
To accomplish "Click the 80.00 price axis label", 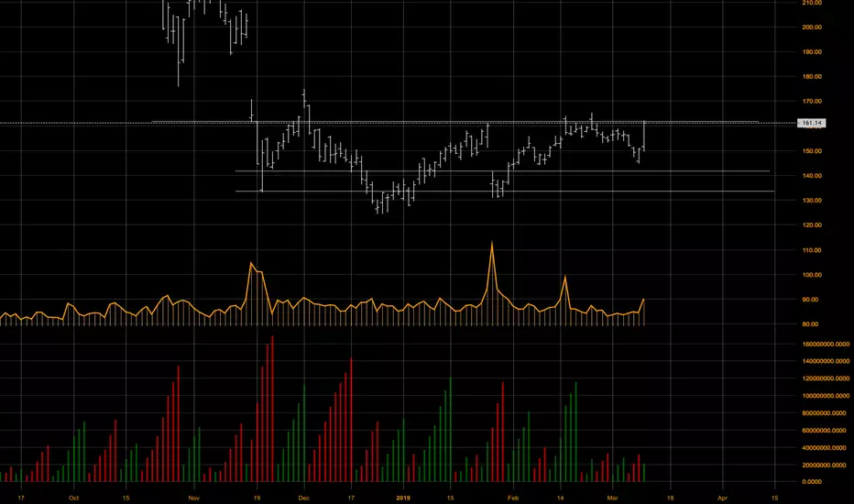I will click(x=810, y=324).
